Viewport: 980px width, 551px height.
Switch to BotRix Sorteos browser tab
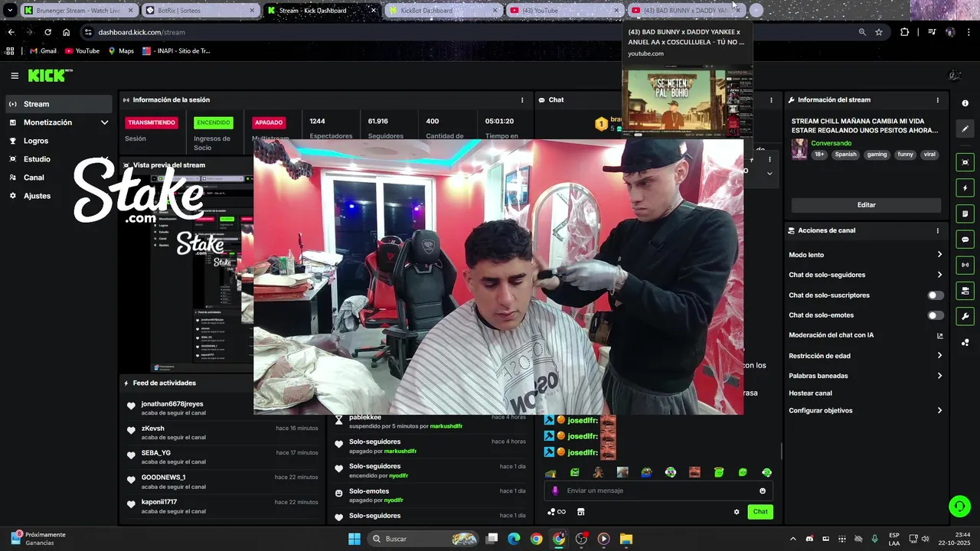point(201,11)
